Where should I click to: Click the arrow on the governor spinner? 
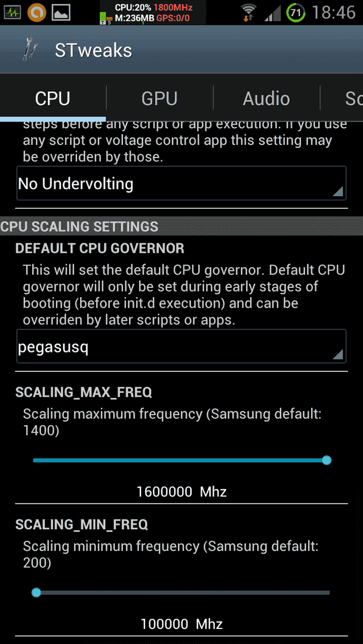pos(337,354)
